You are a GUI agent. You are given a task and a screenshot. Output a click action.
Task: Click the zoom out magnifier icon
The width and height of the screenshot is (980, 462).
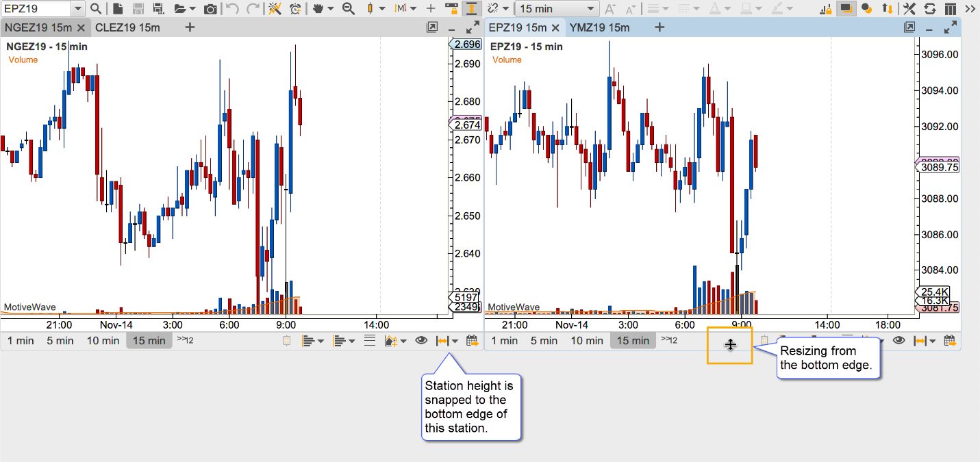point(348,9)
